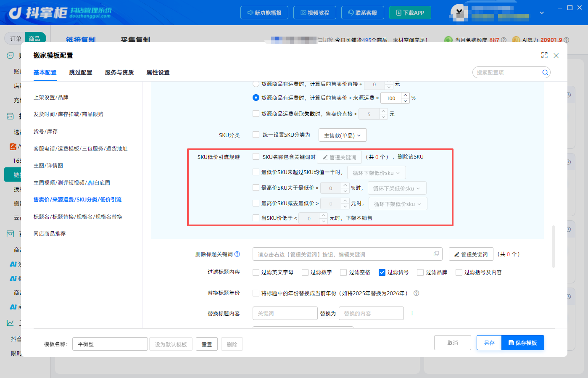
Task: Click 取消 button
Action: pos(453,343)
